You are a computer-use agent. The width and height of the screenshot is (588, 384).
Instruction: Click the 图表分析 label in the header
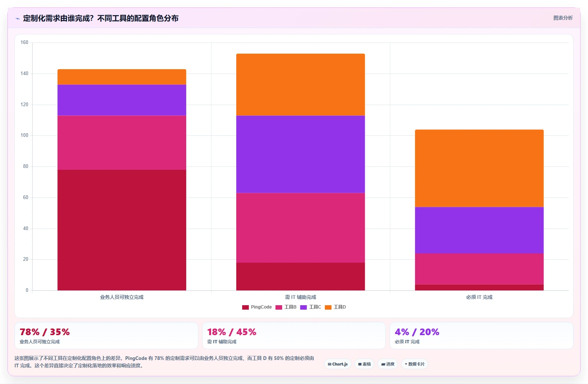[x=563, y=18]
